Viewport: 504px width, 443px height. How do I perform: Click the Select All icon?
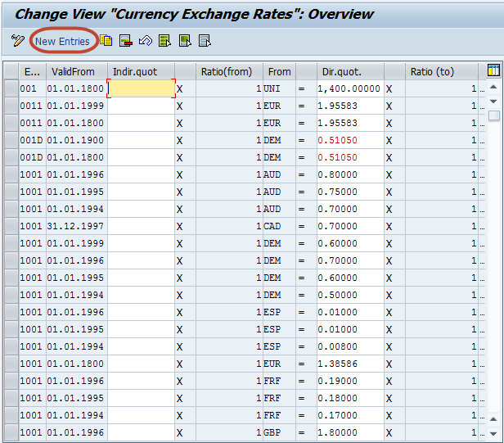click(x=165, y=40)
